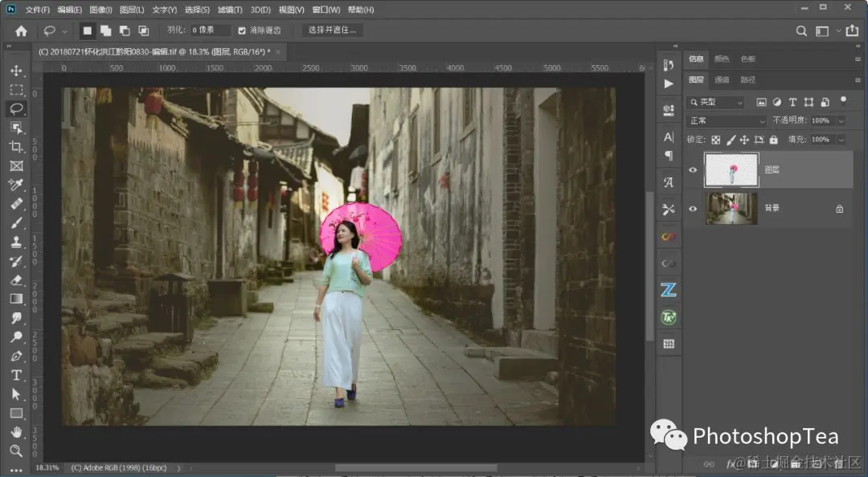This screenshot has height=477, width=868.
Task: Toggle the anti-alias 消除锯齿 checkbox
Action: (242, 31)
